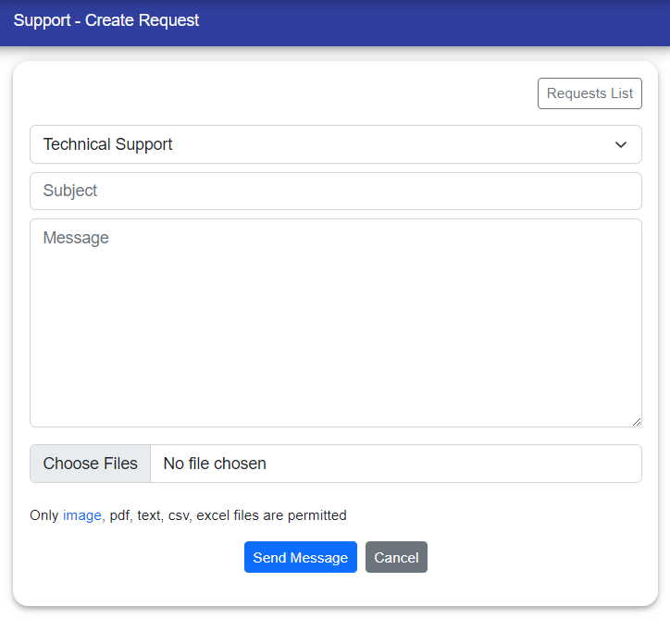Image resolution: width=670 pixels, height=644 pixels.
Task: Select the 'Technical Support' text in the dropdown
Action: (107, 144)
